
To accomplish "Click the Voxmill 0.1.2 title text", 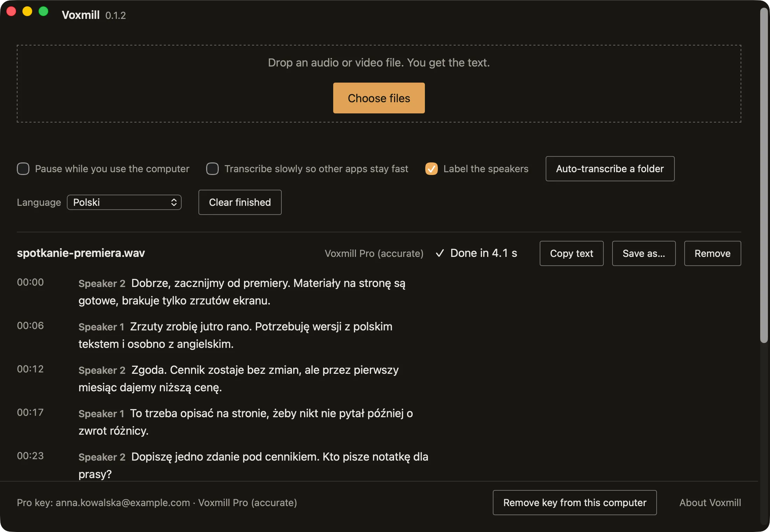I will coord(94,15).
